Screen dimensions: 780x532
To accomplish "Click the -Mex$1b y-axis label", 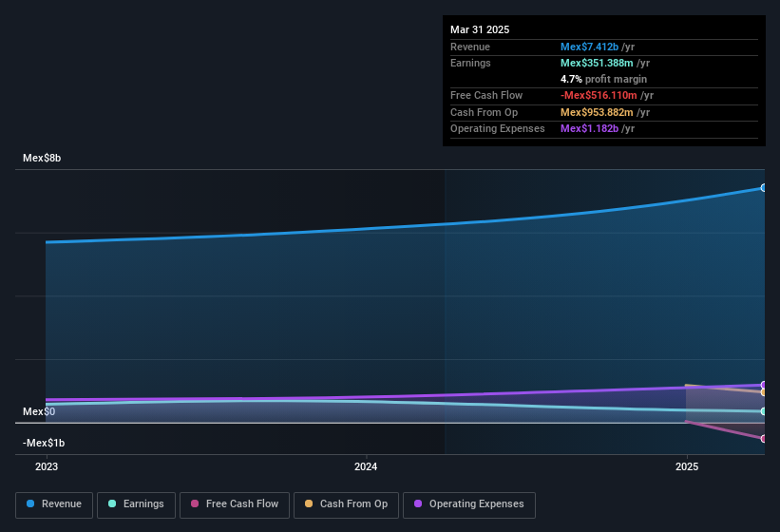I will [x=44, y=443].
